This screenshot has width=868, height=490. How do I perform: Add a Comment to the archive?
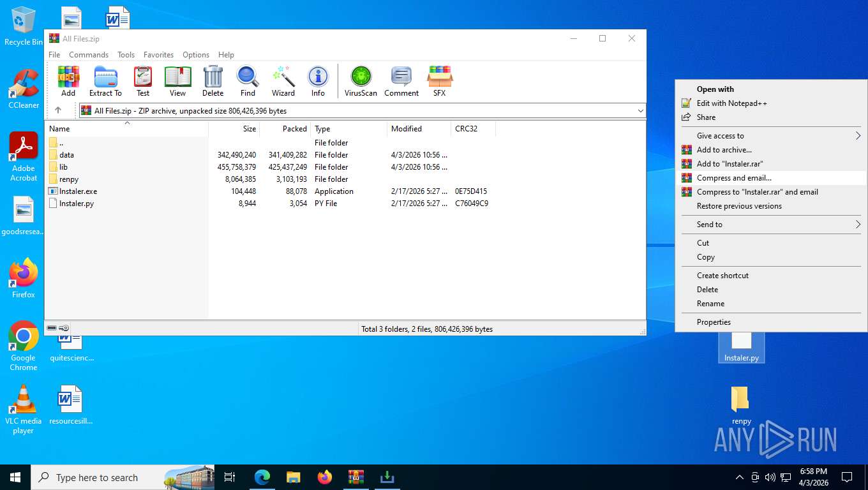pyautogui.click(x=401, y=81)
